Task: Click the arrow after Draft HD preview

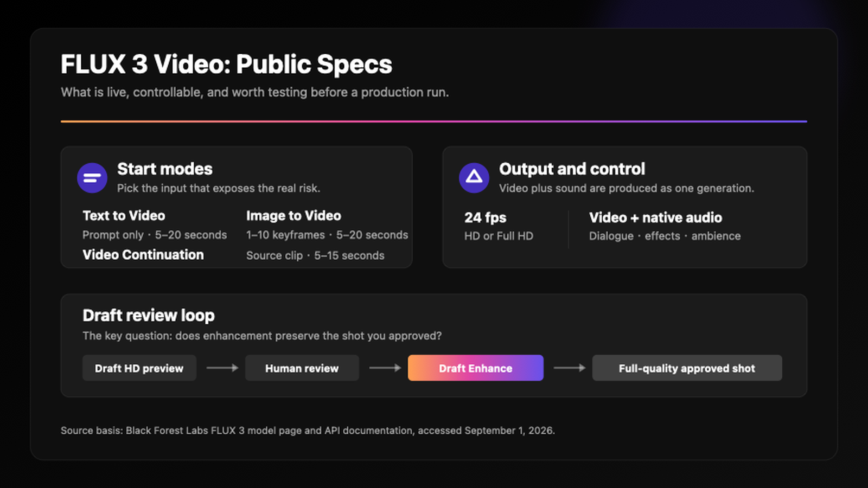Action: (x=222, y=368)
